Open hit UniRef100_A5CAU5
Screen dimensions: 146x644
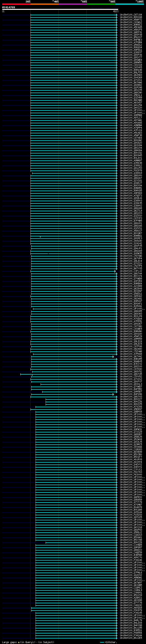[x=131, y=27]
